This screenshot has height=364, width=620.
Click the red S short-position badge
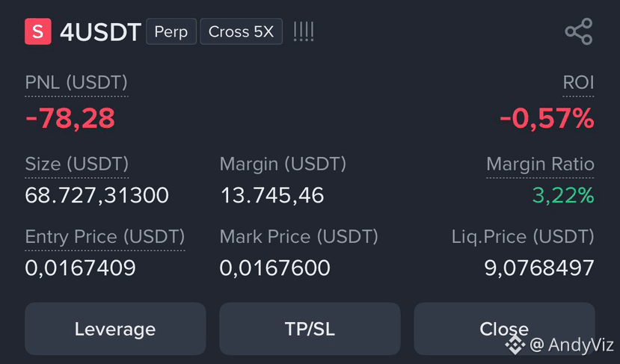click(x=38, y=31)
